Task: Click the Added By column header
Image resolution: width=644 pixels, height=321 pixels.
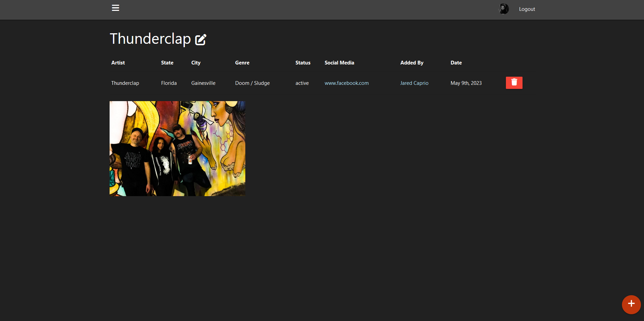Action: click(x=412, y=63)
